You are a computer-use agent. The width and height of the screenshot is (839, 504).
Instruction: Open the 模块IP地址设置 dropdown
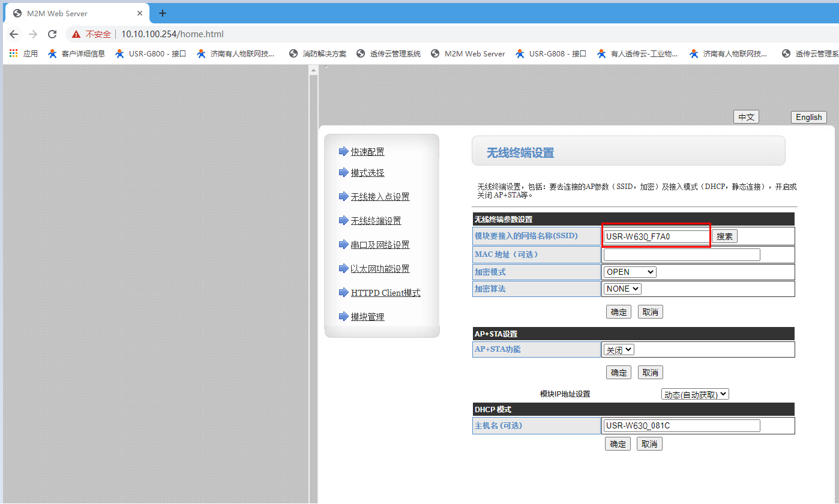click(695, 394)
